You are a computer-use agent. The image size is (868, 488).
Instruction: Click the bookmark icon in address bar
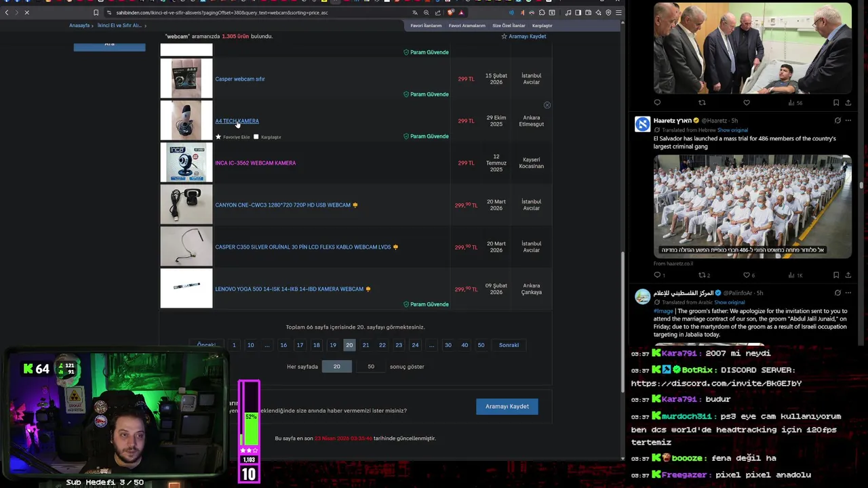(x=96, y=12)
